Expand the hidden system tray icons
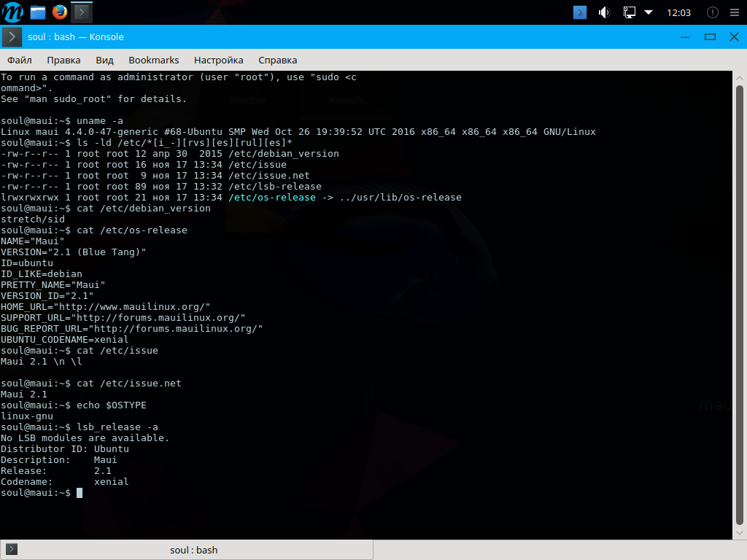 649,12
